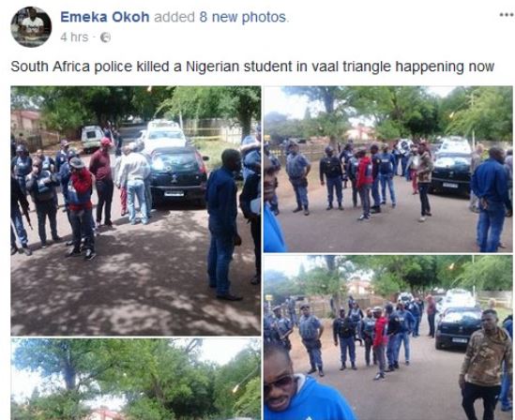Click the word 'added' in post header
Image resolution: width=515 pixels, height=420 pixels.
(x=174, y=17)
